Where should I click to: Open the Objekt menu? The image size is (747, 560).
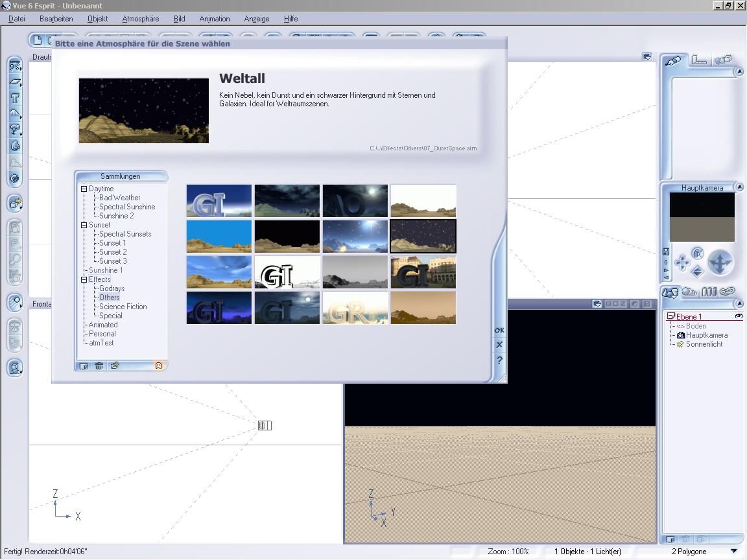coord(98,19)
